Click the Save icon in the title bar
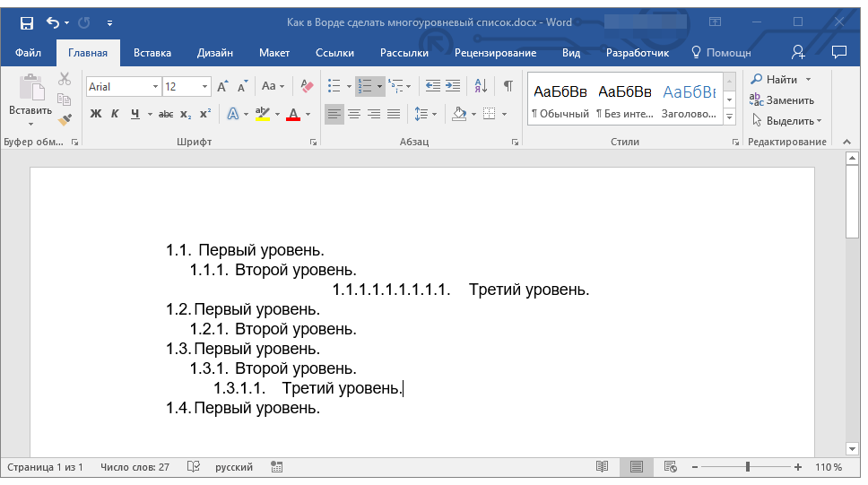Screen dimensions: 868x485 point(26,22)
